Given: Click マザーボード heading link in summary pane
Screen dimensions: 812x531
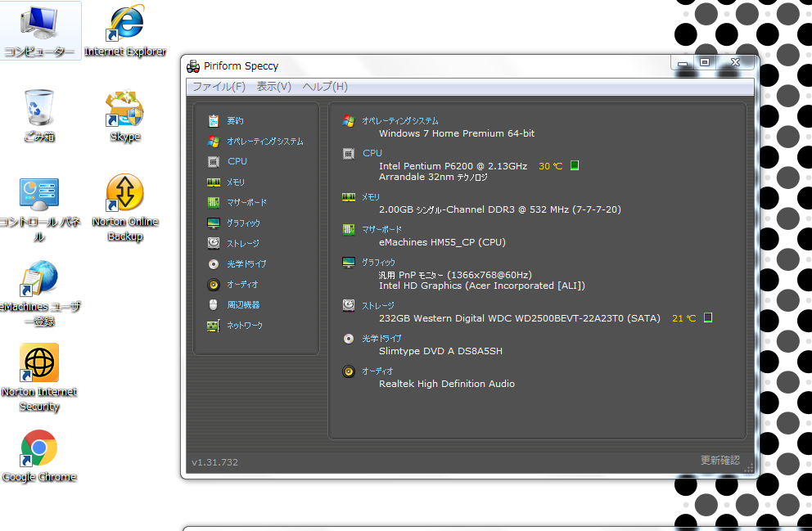Looking at the screenshot, I should coord(381,229).
